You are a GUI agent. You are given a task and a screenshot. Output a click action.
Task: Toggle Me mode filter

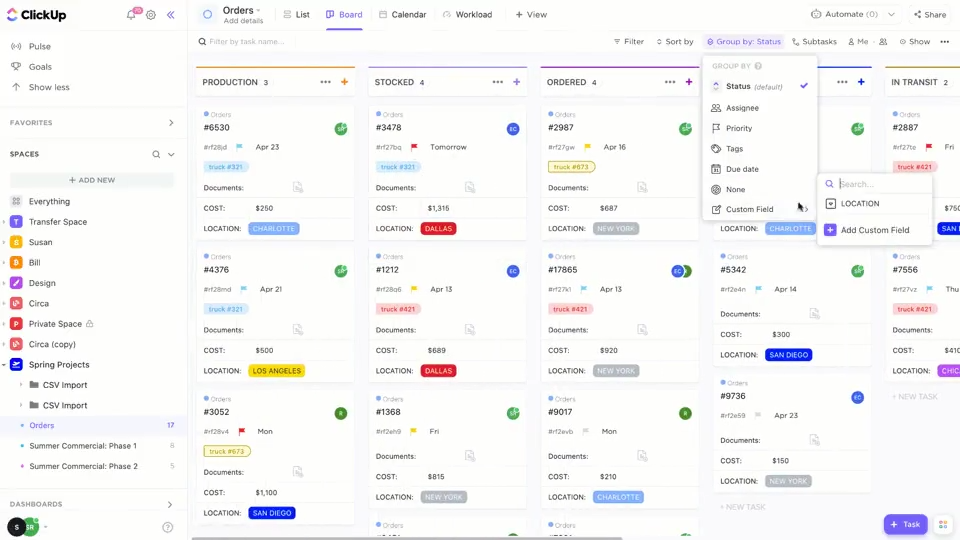click(858, 42)
